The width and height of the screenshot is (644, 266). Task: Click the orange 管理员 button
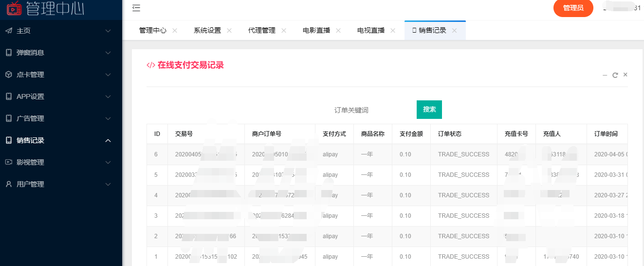tap(573, 8)
